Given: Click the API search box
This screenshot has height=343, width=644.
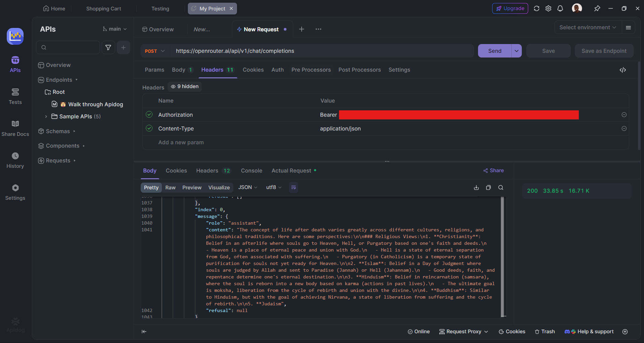Looking at the screenshot, I should pyautogui.click(x=68, y=47).
